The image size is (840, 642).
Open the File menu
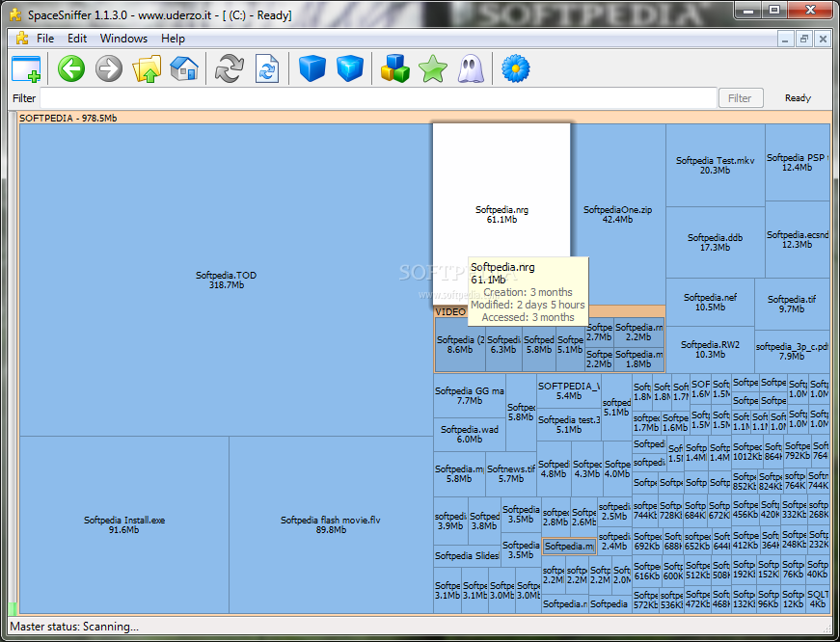tap(45, 39)
